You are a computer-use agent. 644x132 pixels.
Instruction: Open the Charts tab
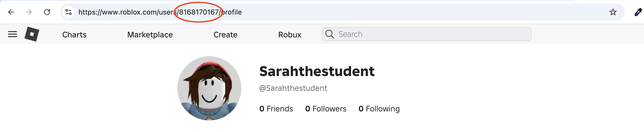[x=74, y=35]
